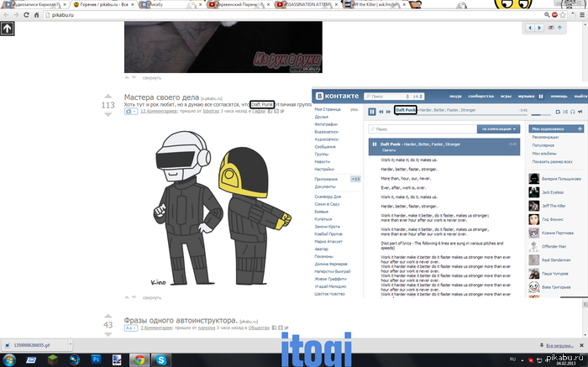Open Photoshop from the taskbar
Screen dimensions: 588x367
97,359
